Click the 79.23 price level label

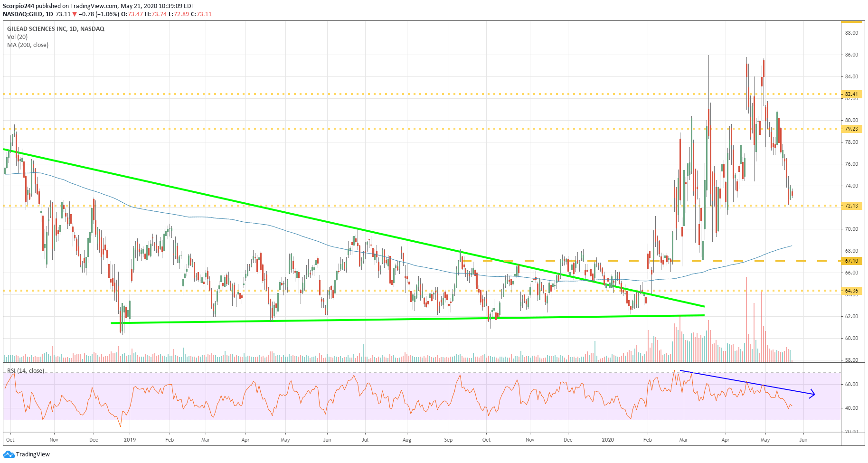(851, 129)
